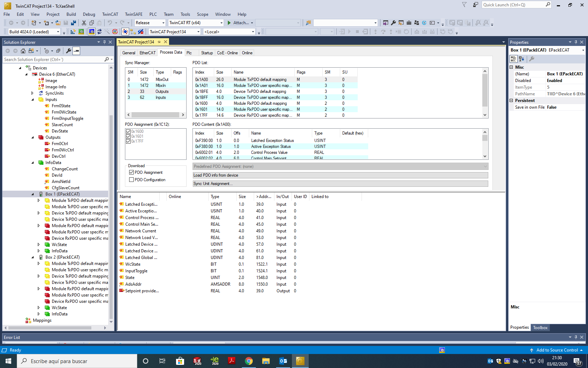Open the Properties wrench toolbar icon

tap(393, 23)
